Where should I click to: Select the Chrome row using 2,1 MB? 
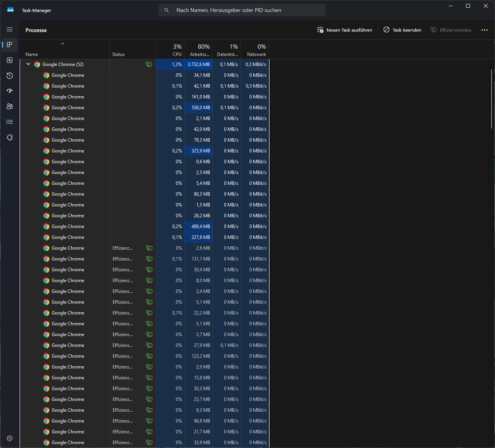[x=144, y=119]
